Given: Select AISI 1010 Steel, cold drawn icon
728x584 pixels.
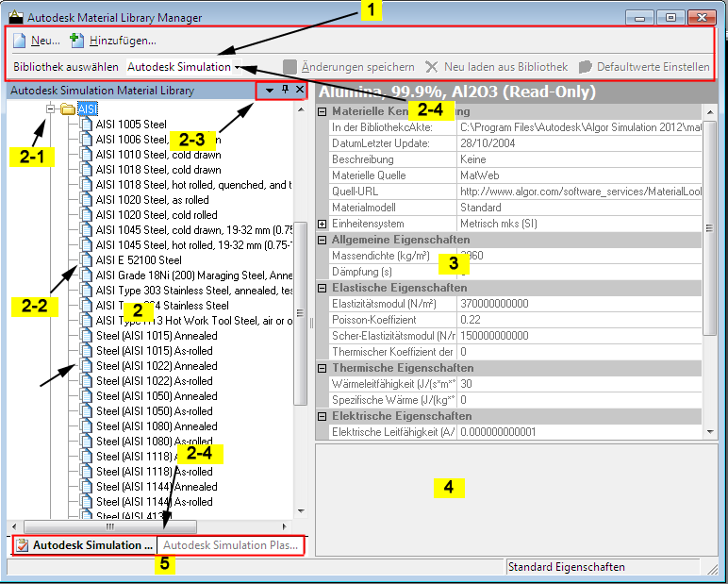Looking at the screenshot, I should 87,155.
